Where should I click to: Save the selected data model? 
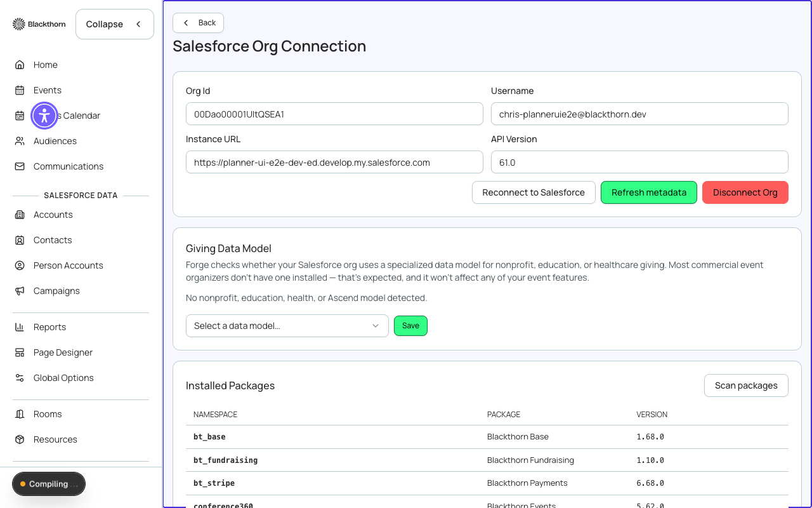pos(410,326)
